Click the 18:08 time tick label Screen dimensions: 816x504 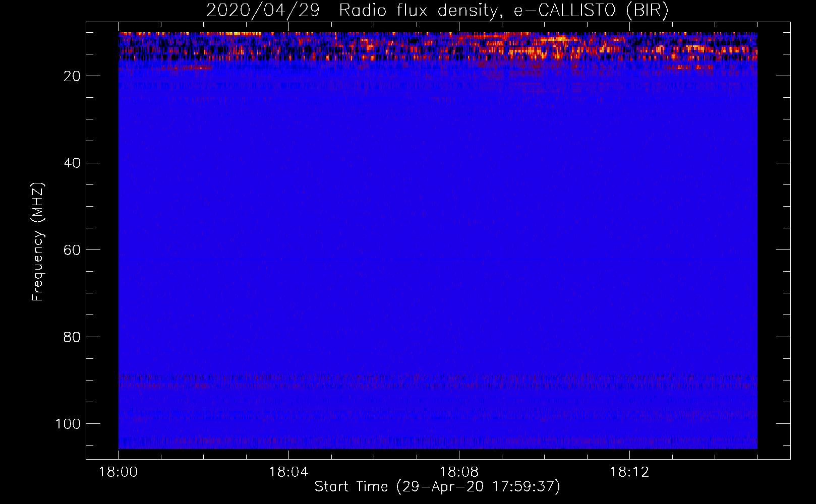pos(459,472)
